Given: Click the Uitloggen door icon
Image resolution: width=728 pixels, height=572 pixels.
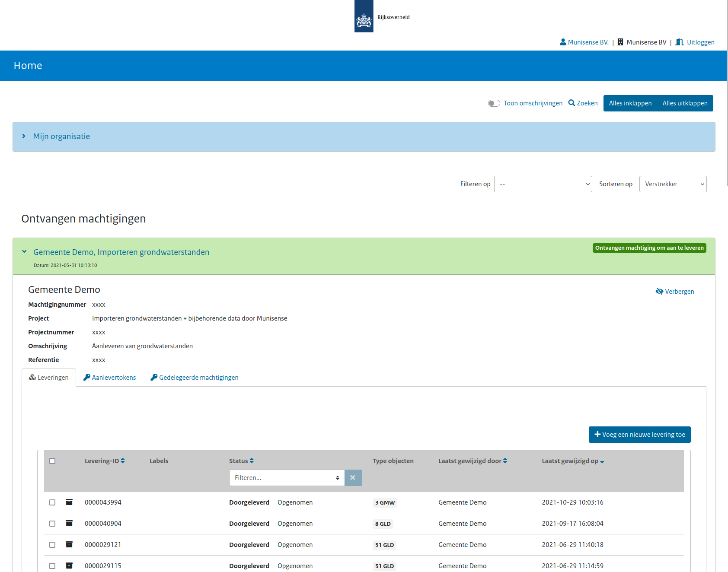Looking at the screenshot, I should click(680, 42).
